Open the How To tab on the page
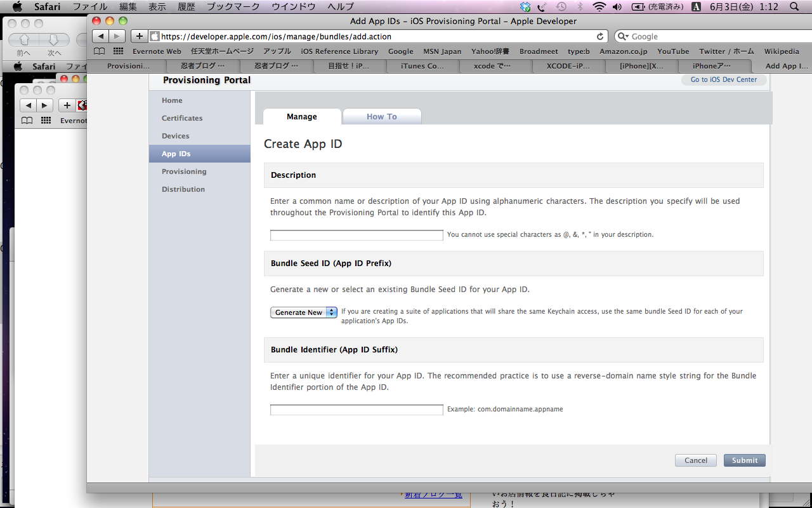Image resolution: width=812 pixels, height=508 pixels. pyautogui.click(x=382, y=117)
